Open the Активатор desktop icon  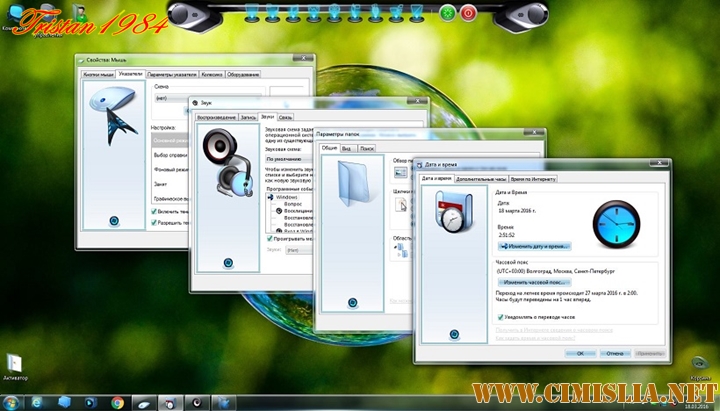click(15, 364)
